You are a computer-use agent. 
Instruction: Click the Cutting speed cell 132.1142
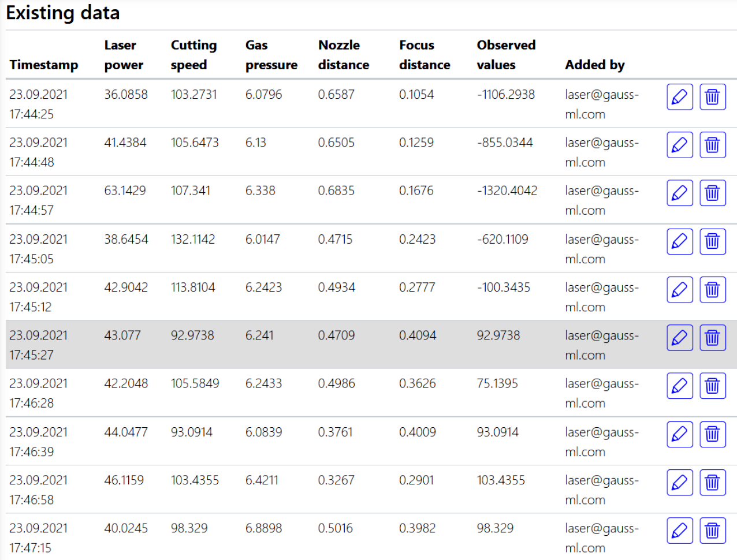pyautogui.click(x=193, y=239)
